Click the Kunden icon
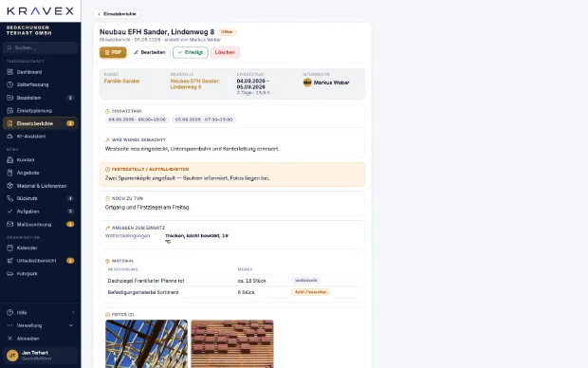This screenshot has height=368, width=588. (10, 159)
